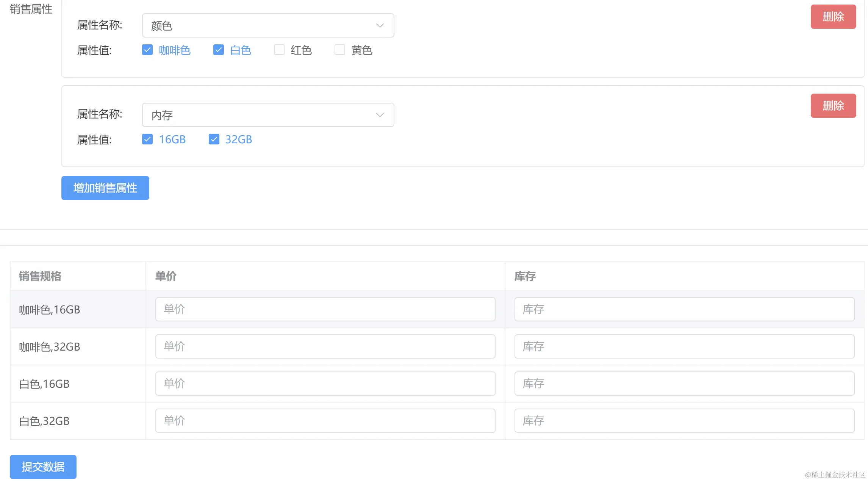Check the 红色 color checkbox
Image resolution: width=868 pixels, height=481 pixels.
(279, 50)
